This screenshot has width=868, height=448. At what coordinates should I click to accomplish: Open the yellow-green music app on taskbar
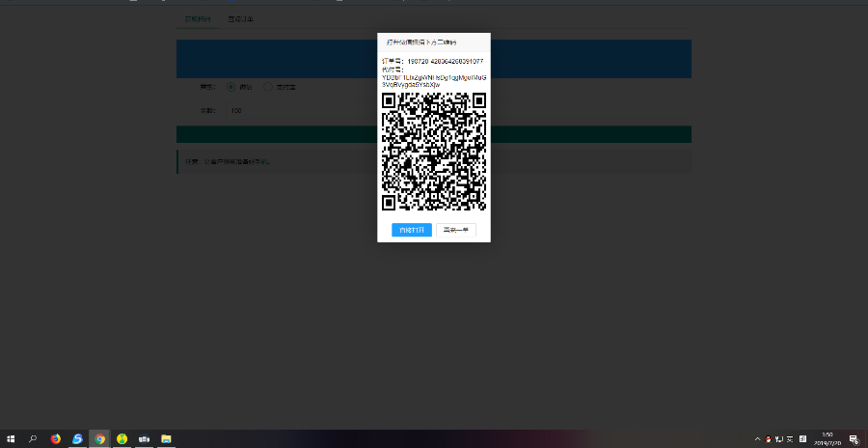(122, 438)
